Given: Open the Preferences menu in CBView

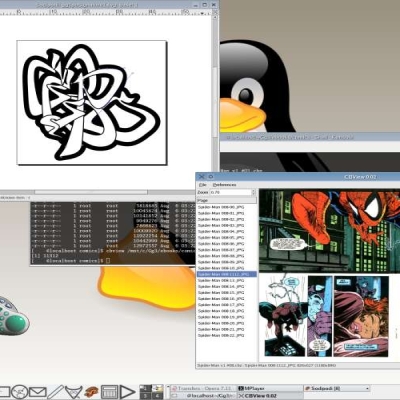Looking at the screenshot, I should coord(224,185).
